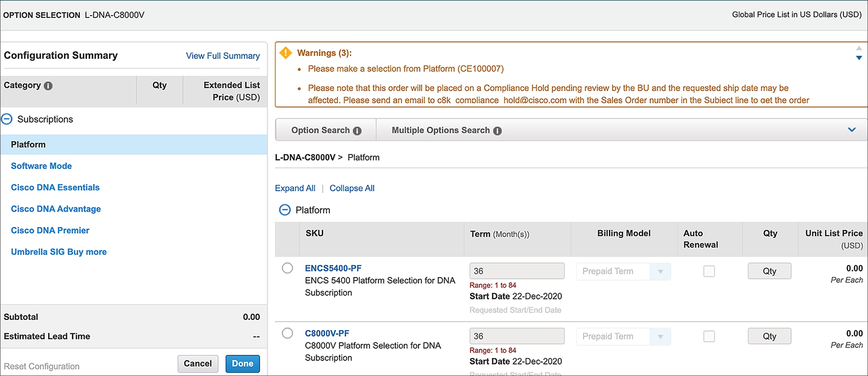Click Qty button for C8000V-PF
The height and width of the screenshot is (376, 868).
pyautogui.click(x=769, y=336)
